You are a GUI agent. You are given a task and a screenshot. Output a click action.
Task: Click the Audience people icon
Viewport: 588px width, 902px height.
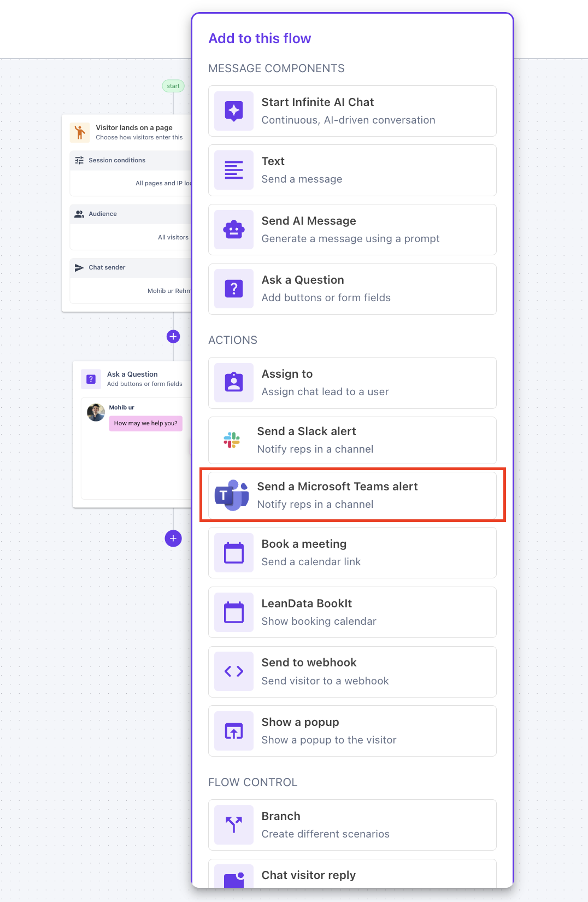79,214
